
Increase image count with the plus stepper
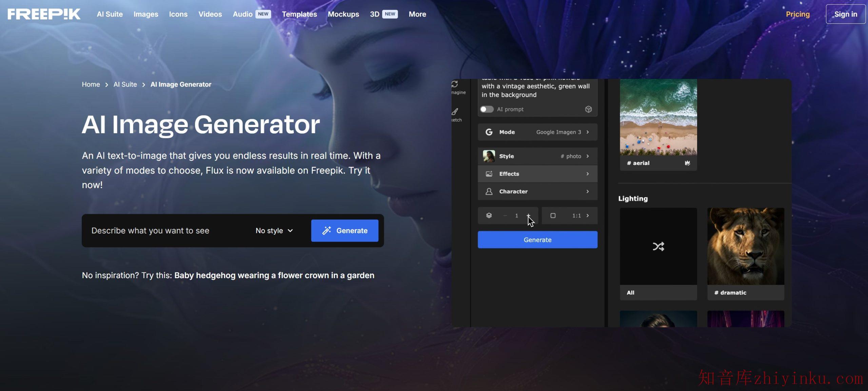528,215
